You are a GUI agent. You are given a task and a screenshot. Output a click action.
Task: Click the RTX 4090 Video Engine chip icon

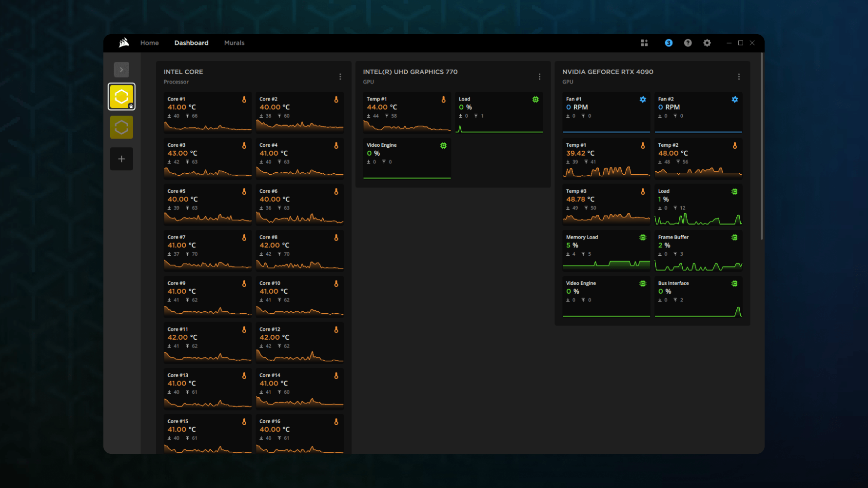click(x=643, y=284)
